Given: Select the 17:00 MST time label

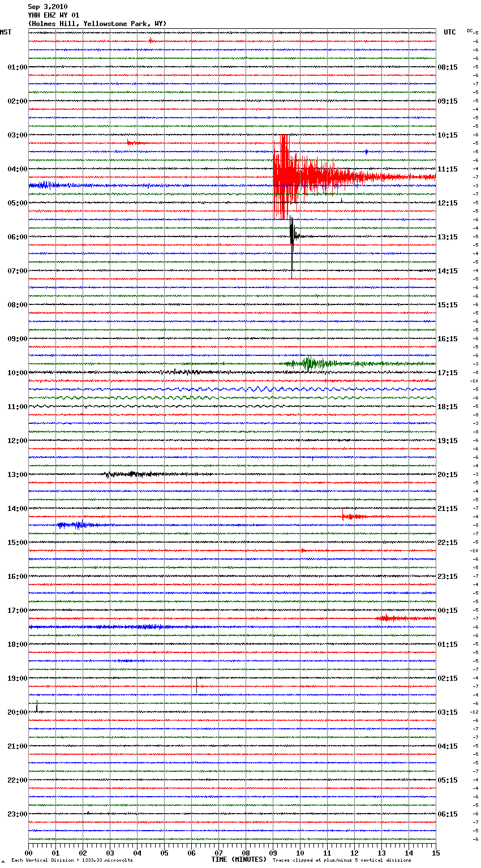Looking at the screenshot, I should coord(18,611).
